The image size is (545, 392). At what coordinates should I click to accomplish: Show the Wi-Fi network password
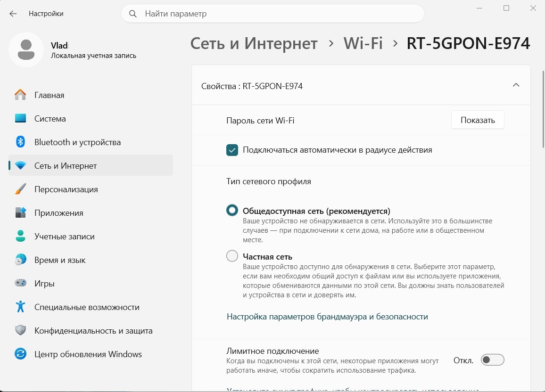point(478,120)
